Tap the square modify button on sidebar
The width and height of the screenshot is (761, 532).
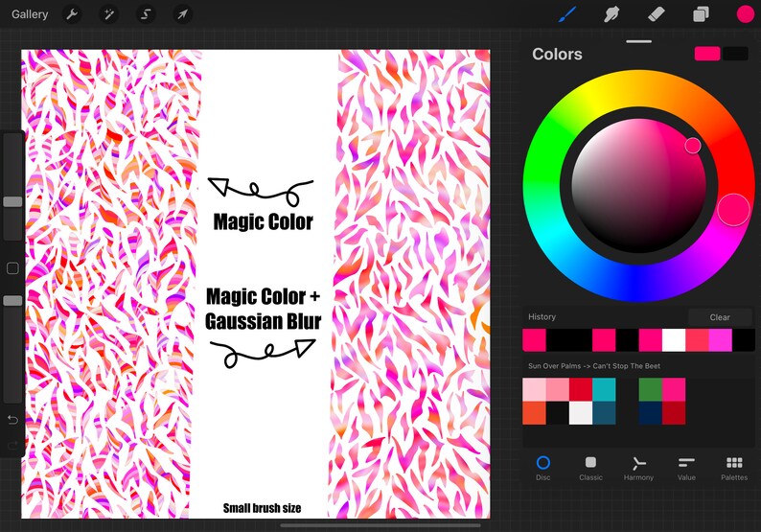[x=12, y=268]
